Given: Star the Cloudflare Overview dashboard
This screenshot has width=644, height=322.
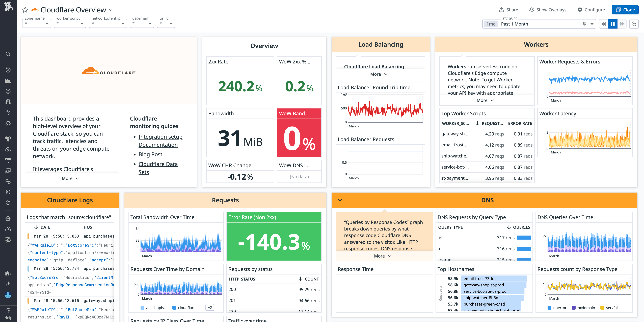Looking at the screenshot, I should (x=25, y=10).
